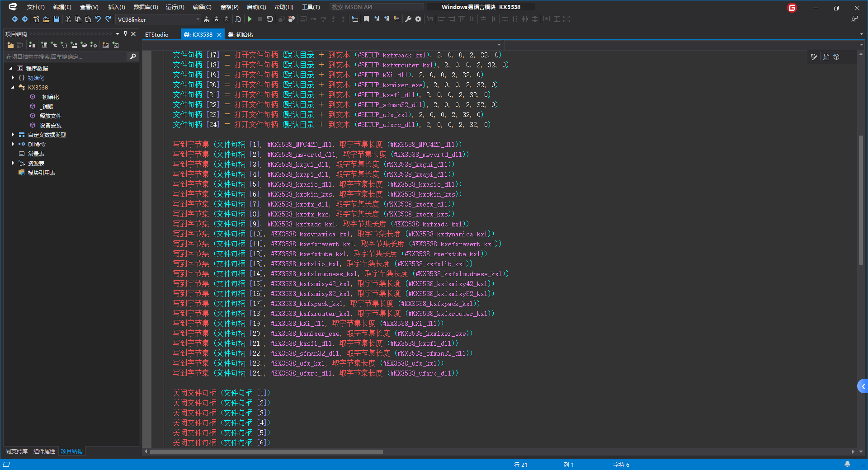
Task: Open the 数据库(B) menu
Action: 146,7
